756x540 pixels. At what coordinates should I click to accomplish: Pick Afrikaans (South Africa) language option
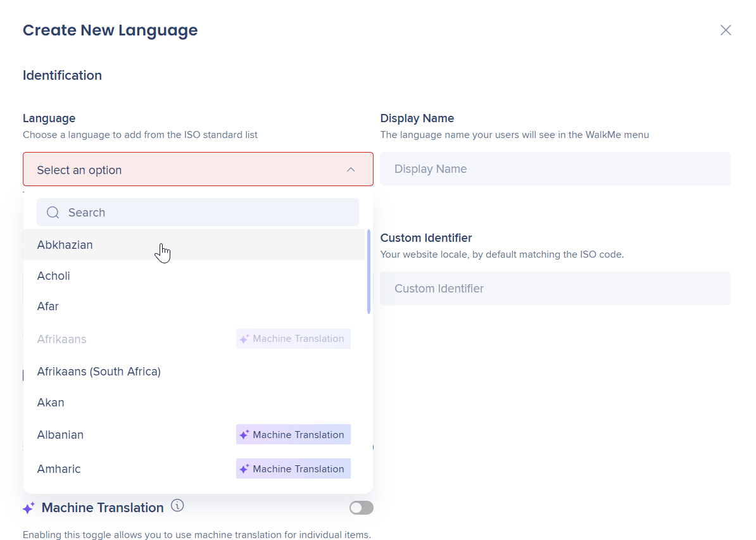[99, 372]
